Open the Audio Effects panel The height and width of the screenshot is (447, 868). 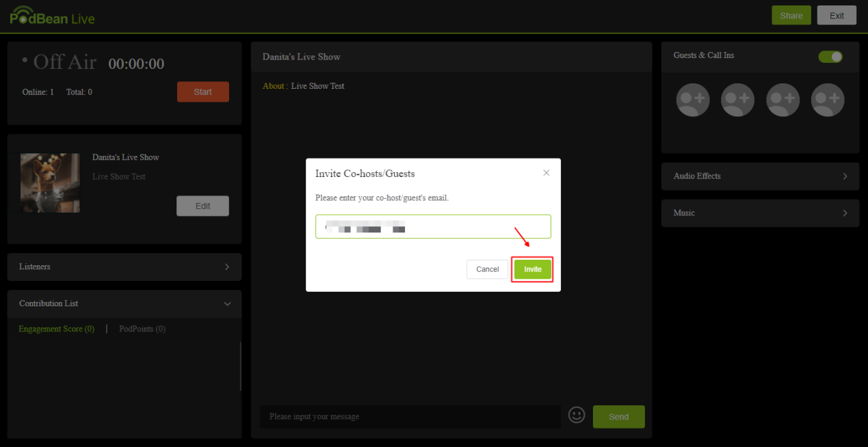pos(760,176)
